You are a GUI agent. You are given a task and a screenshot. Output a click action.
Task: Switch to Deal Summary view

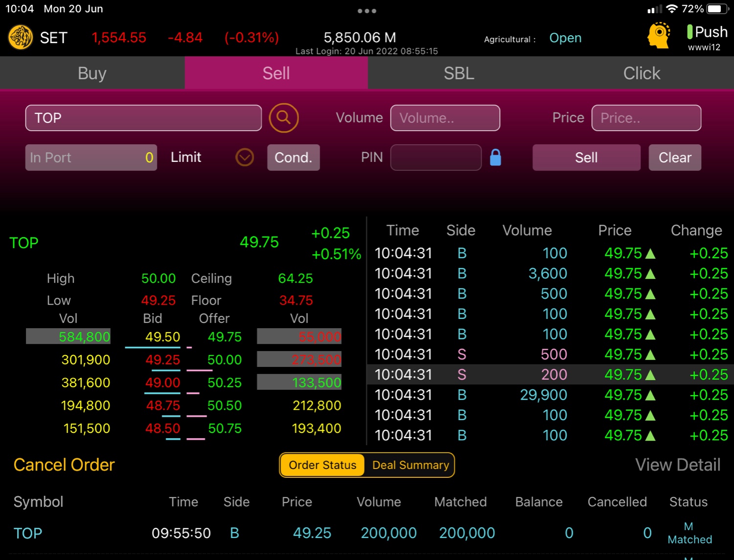click(x=411, y=465)
